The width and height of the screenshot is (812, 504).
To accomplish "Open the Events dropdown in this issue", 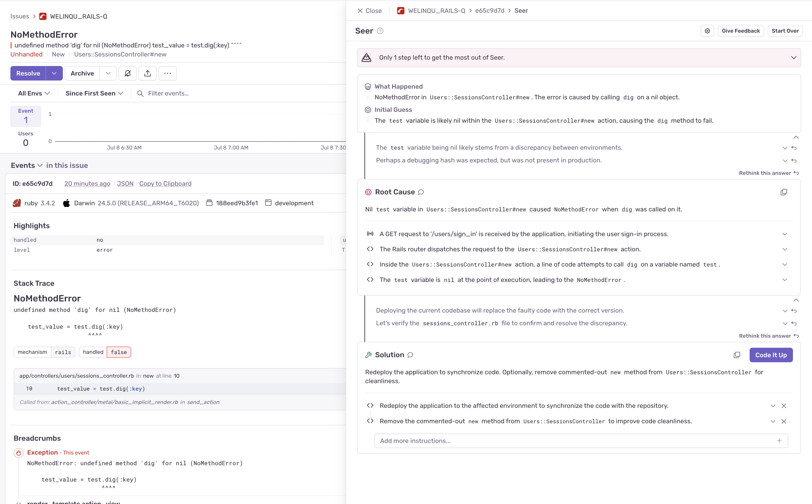I will pos(27,165).
